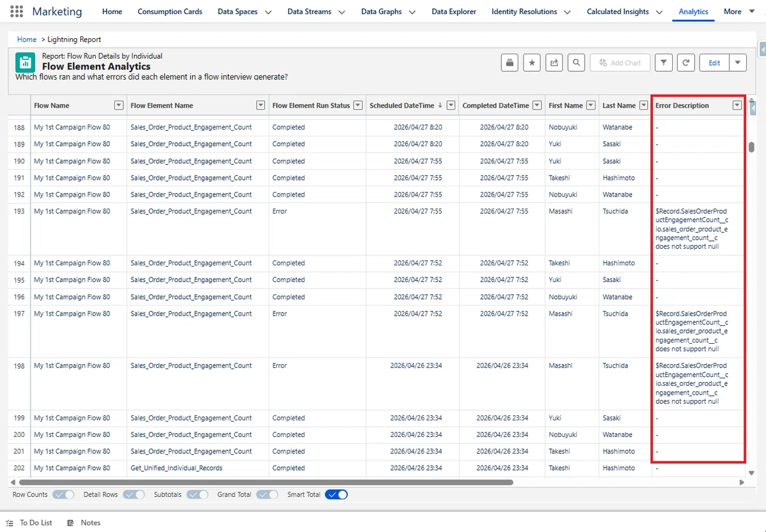Expand Data Graphs tab chevron
The image size is (766, 532).
[412, 12]
